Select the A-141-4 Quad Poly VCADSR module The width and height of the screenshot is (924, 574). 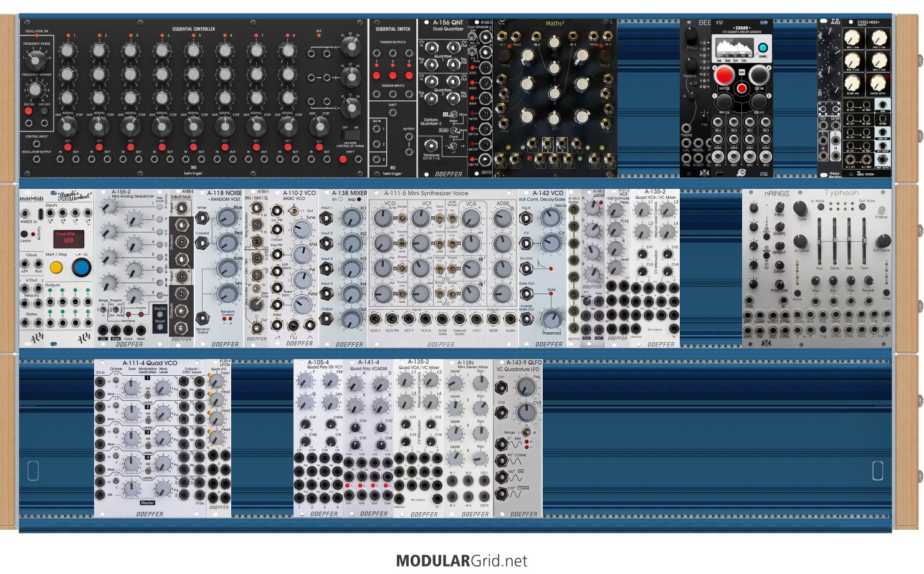point(368,438)
